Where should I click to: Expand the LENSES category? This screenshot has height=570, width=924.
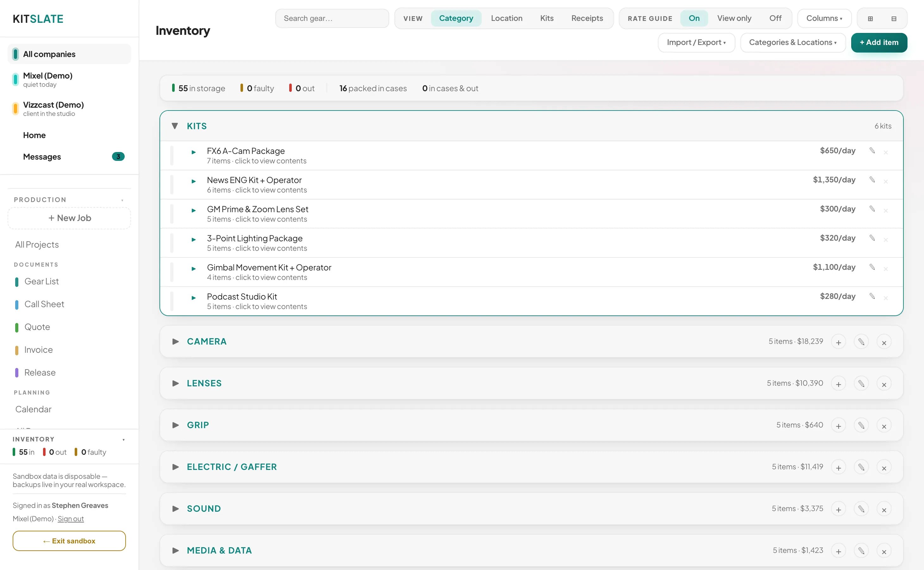pos(175,383)
